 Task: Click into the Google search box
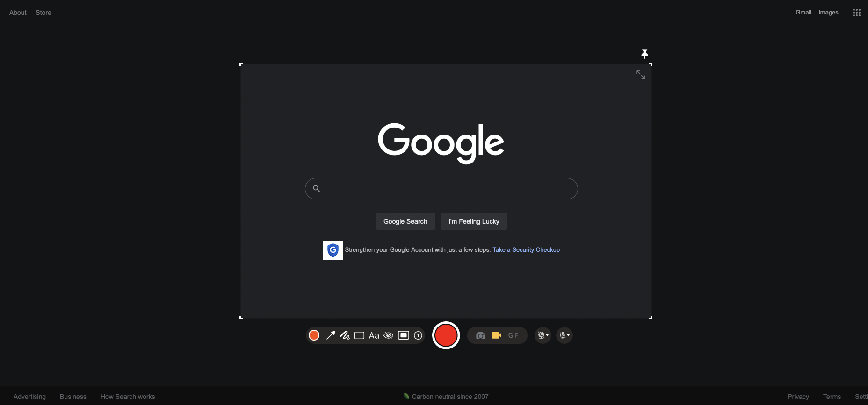tap(441, 189)
